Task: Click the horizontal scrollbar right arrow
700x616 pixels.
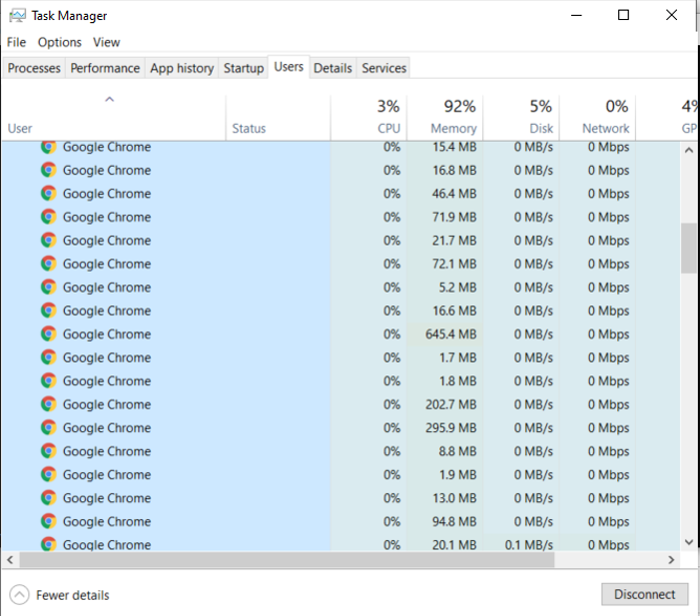Action: point(671,560)
